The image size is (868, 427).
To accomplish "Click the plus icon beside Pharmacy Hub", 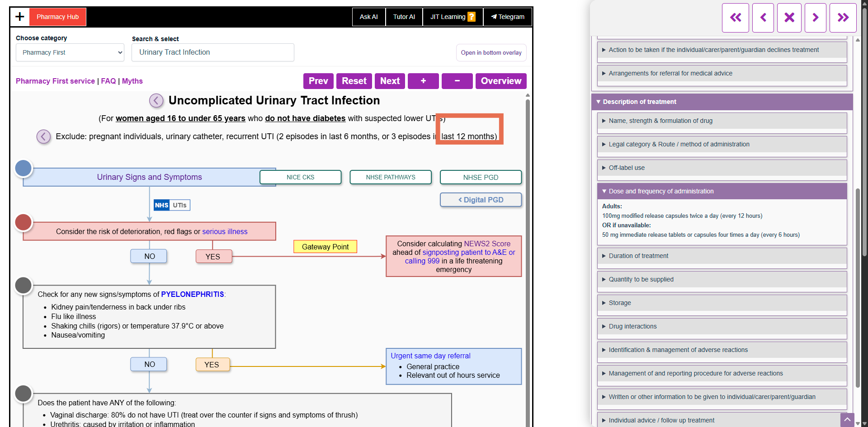I will point(20,17).
